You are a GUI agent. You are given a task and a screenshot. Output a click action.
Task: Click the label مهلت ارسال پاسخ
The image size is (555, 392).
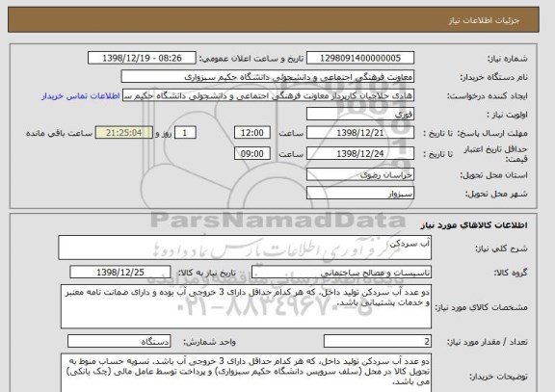click(492, 133)
